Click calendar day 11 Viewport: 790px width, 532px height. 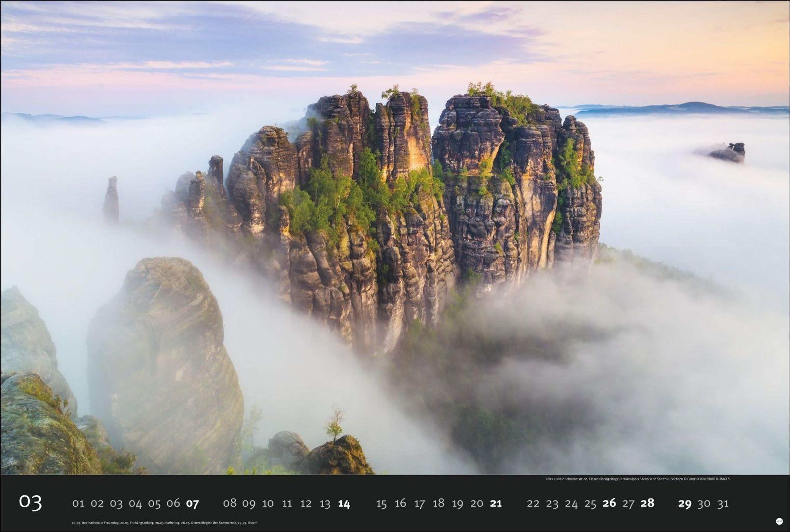(x=287, y=503)
